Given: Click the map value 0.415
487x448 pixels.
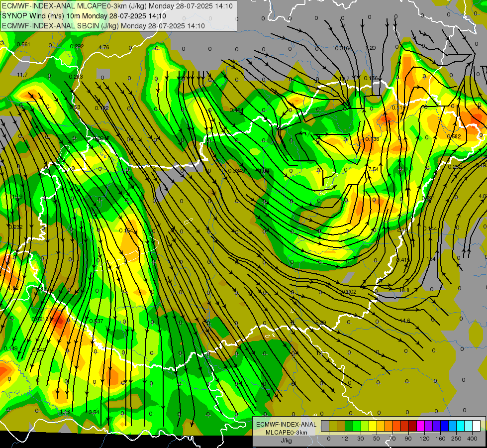Looking at the screenshot, I should coord(403,260).
